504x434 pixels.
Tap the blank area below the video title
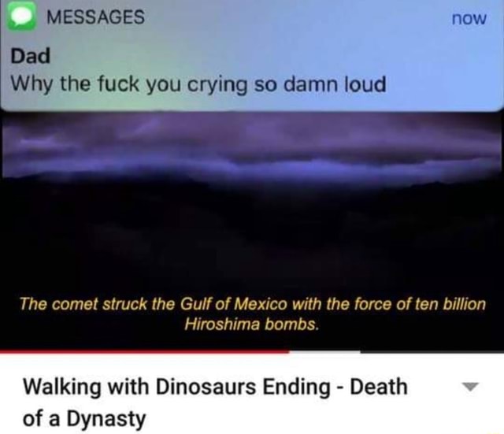tap(321, 419)
